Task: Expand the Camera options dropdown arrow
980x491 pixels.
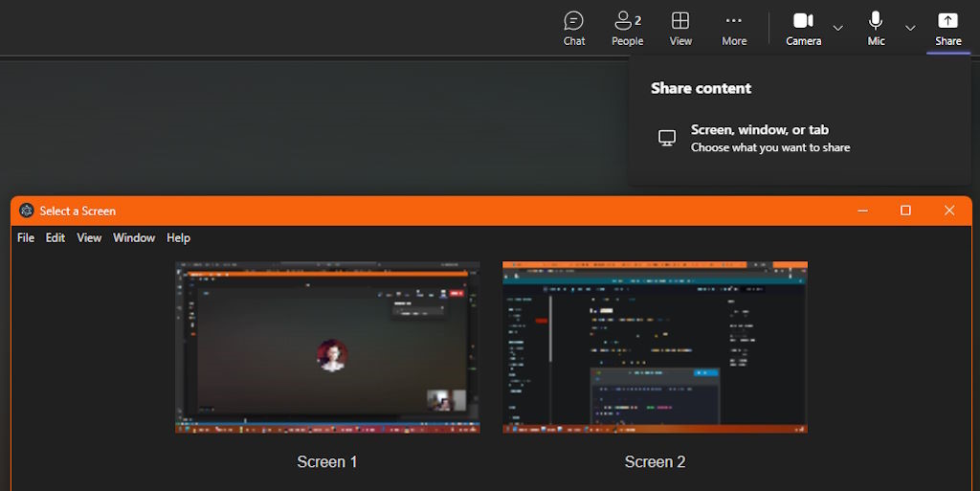Action: pos(838,28)
